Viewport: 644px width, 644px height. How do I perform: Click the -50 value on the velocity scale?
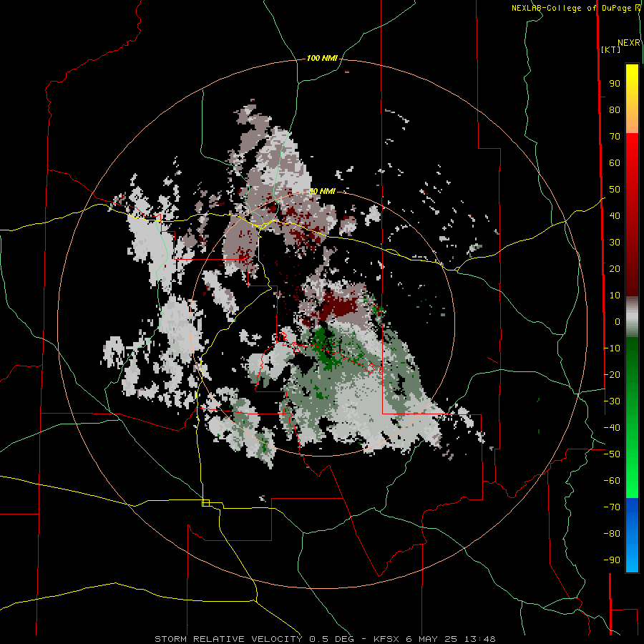tap(612, 454)
